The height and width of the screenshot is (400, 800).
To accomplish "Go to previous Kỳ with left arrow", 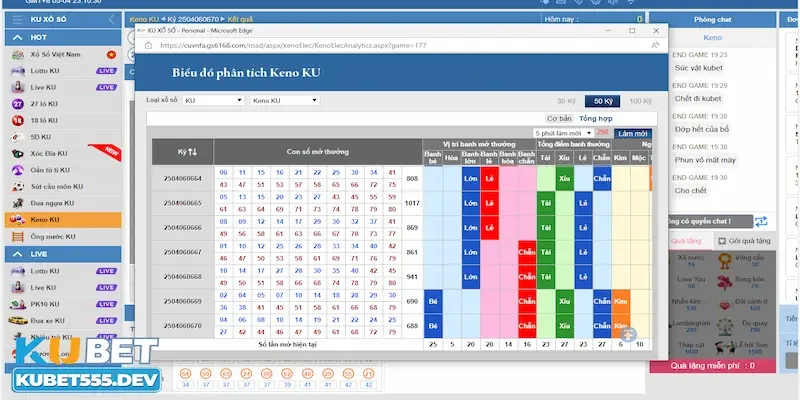I will pos(163,19).
